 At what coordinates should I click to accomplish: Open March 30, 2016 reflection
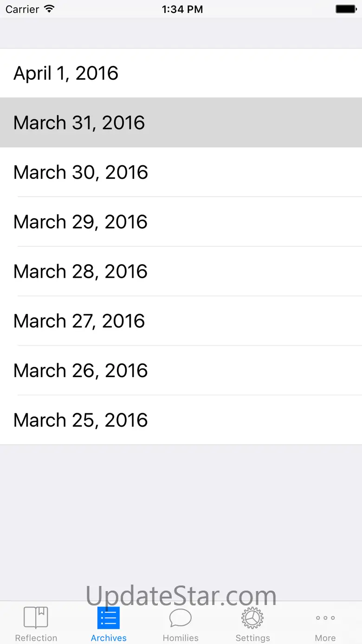click(x=181, y=172)
